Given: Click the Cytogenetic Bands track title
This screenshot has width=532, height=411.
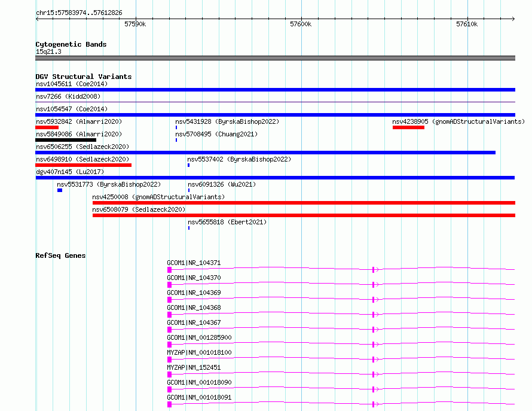Looking at the screenshot, I should (71, 44).
